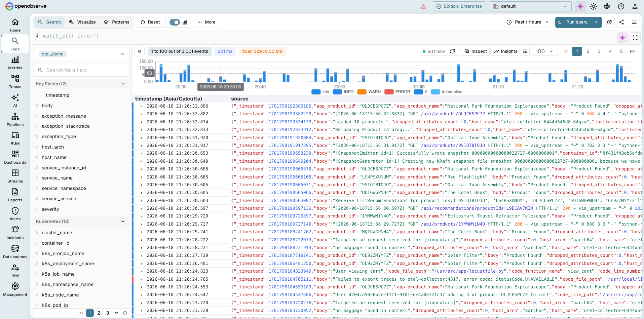Toggle the histogram switch
Image resolution: width=644 pixels, height=319 pixels.
tap(175, 22)
